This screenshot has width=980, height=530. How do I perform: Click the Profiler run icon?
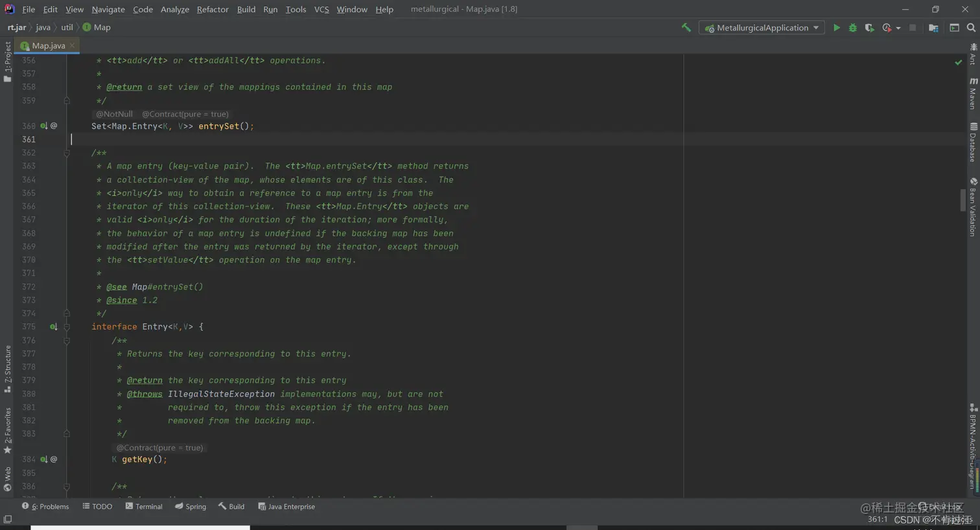(x=887, y=28)
